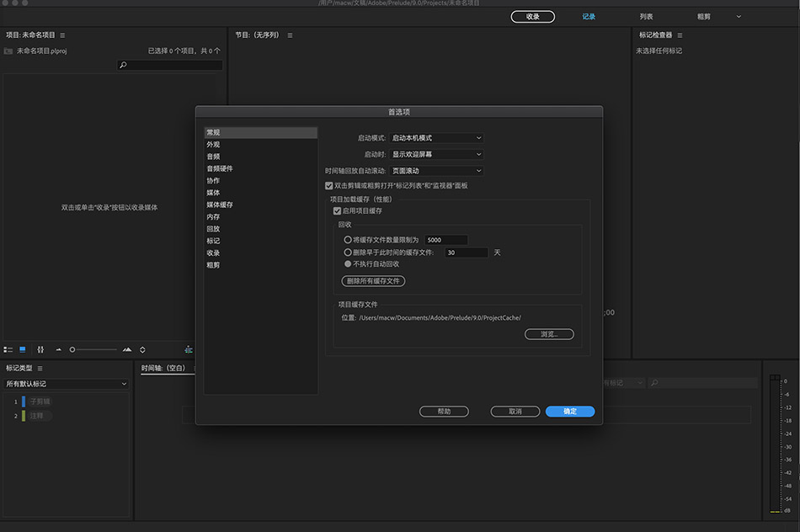
Task: Click the 子剪辑 marker type
Action: pyautogui.click(x=40, y=402)
